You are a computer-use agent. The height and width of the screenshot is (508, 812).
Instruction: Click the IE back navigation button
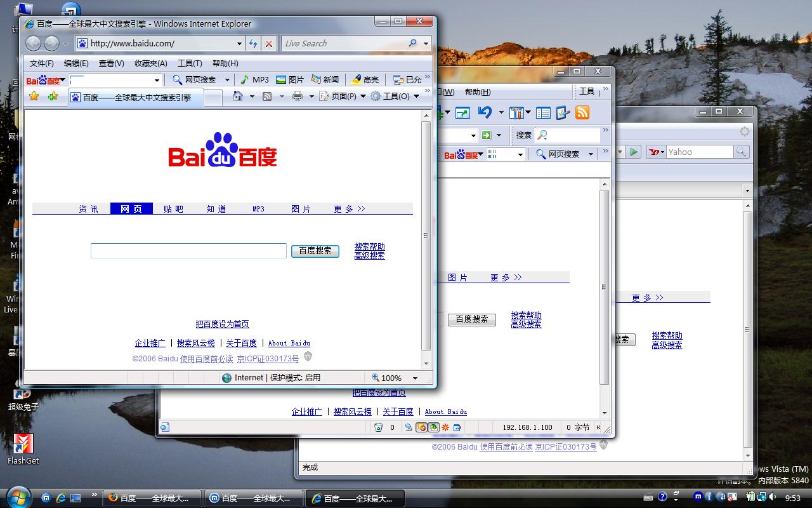34,43
